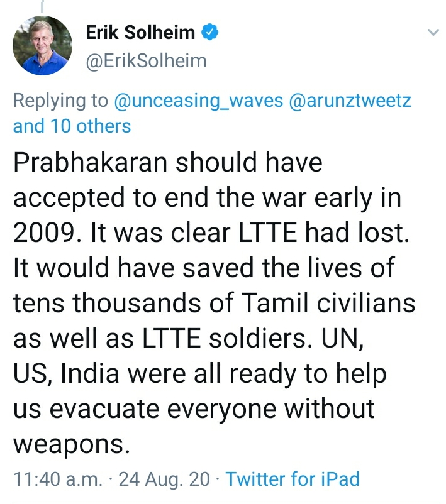Open the tweet options chevron menu
This screenshot has width=446, height=504.
click(x=433, y=31)
